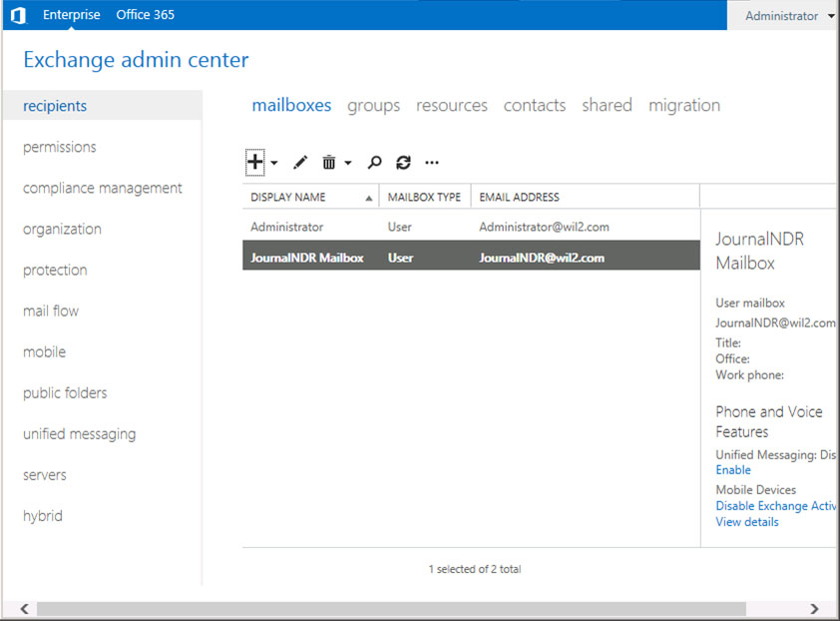Click the horizontal scrollbar right arrow
Image resolution: width=840 pixels, height=621 pixels.
point(814,609)
